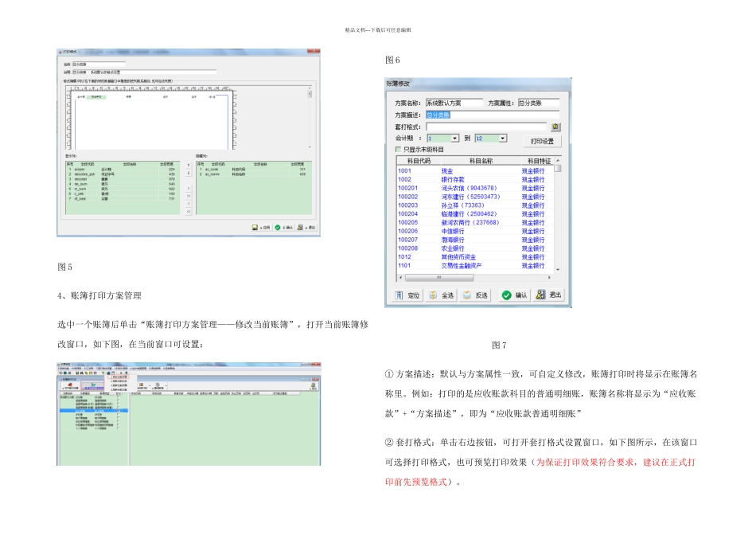
Task: Toggle 只显示末级科目 checkbox
Action: point(398,150)
